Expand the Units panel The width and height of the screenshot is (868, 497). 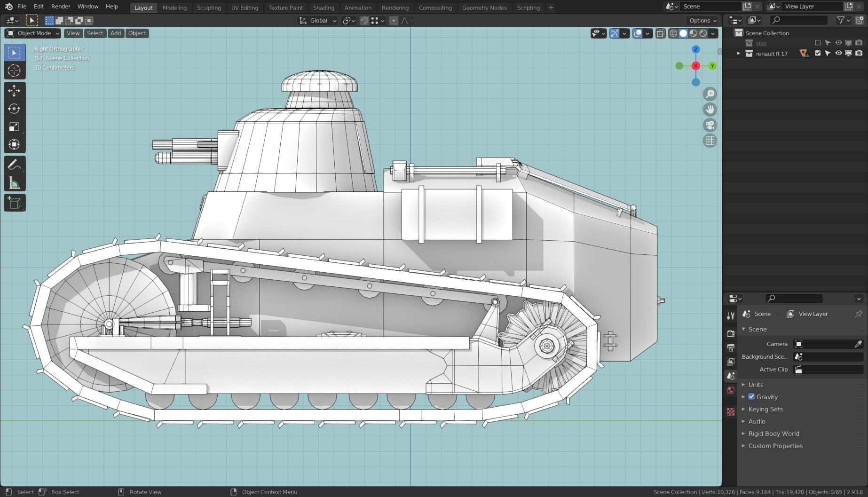click(756, 385)
